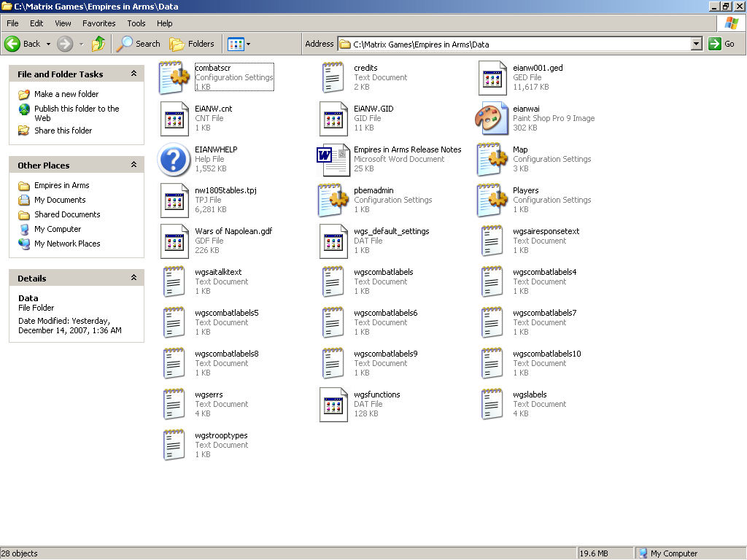Select the Players configuration settings icon
Viewport: 747px width, 560px height.
pos(492,200)
